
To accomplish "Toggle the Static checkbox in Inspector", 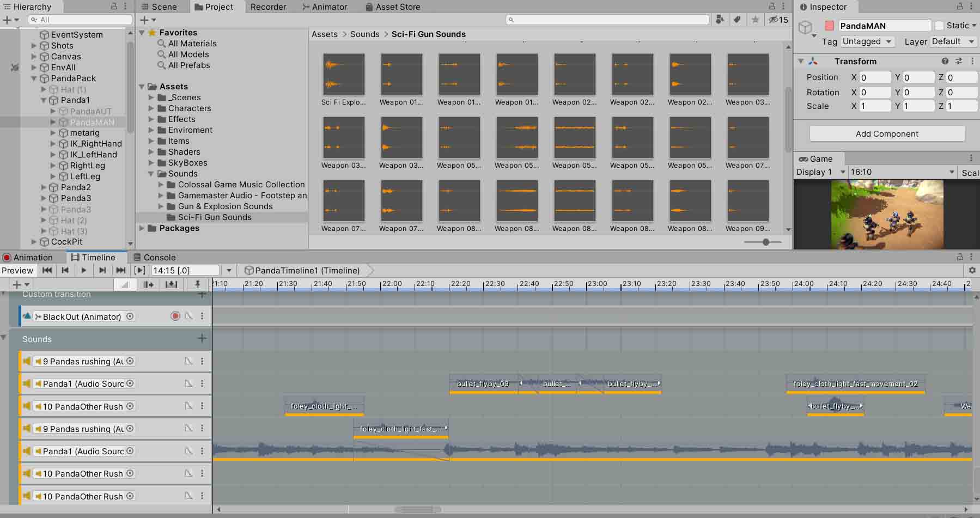I will tap(939, 26).
